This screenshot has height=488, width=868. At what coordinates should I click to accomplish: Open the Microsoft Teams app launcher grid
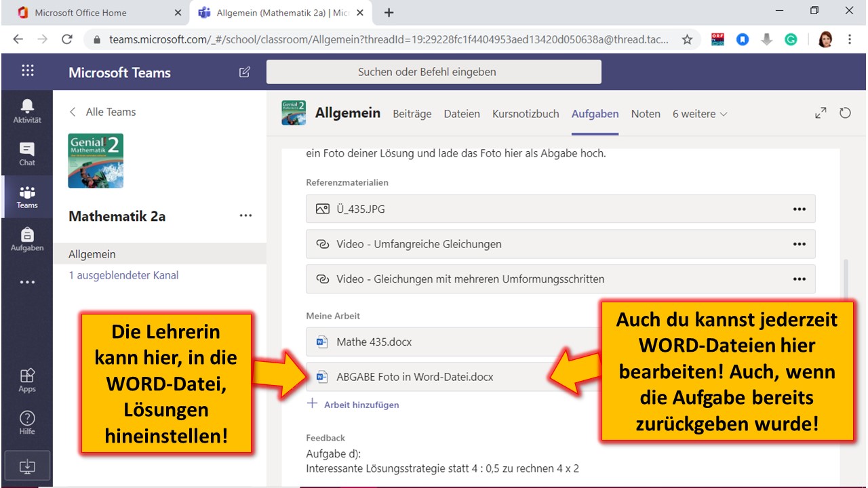tap(28, 71)
